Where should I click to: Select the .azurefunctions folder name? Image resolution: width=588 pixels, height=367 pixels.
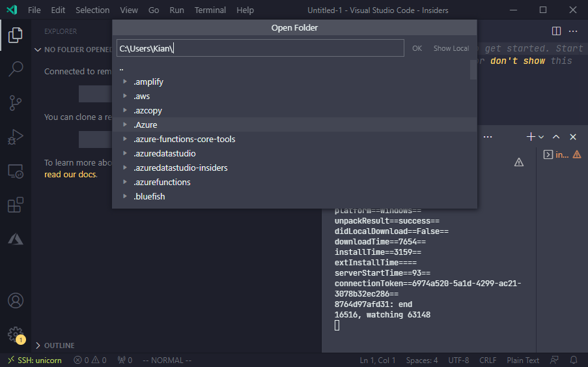(162, 182)
